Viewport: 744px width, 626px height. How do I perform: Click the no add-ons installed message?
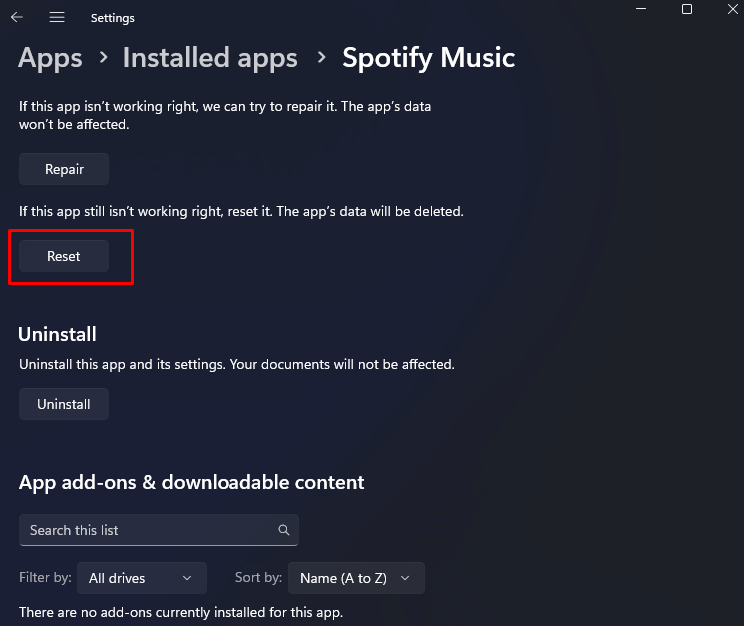pos(181,611)
